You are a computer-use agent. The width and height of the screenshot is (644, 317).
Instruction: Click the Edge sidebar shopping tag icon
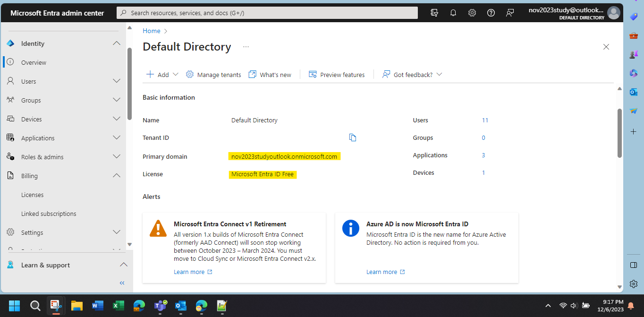click(x=634, y=17)
